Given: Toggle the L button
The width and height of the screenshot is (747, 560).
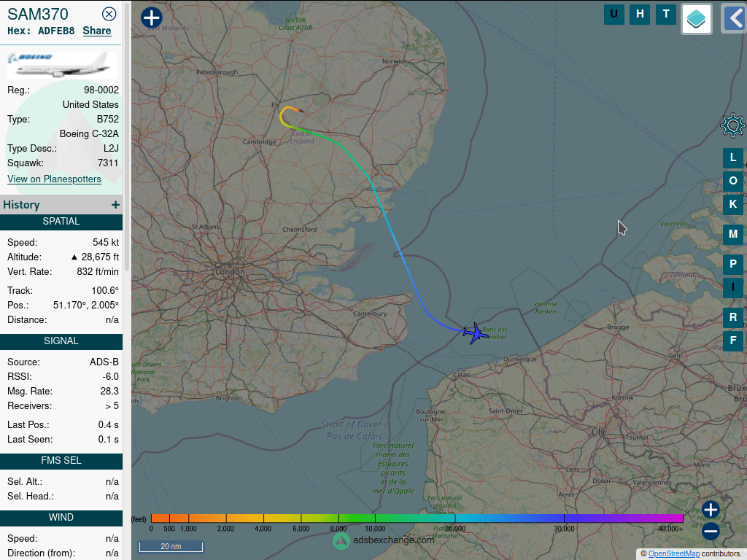Looking at the screenshot, I should pos(732,157).
